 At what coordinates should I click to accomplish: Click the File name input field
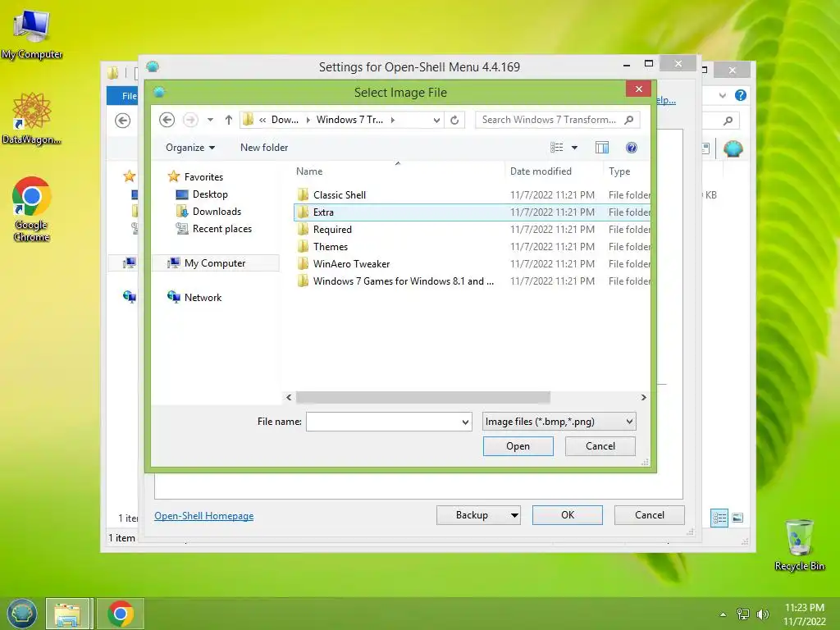384,422
